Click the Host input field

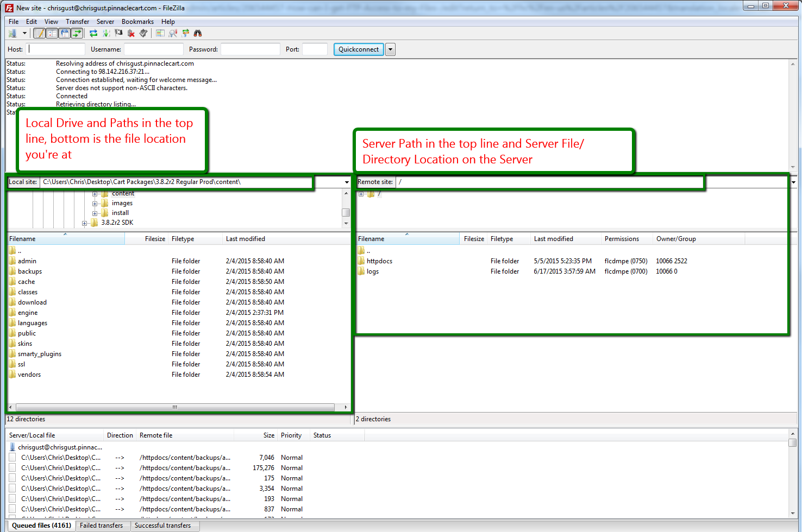(x=56, y=49)
